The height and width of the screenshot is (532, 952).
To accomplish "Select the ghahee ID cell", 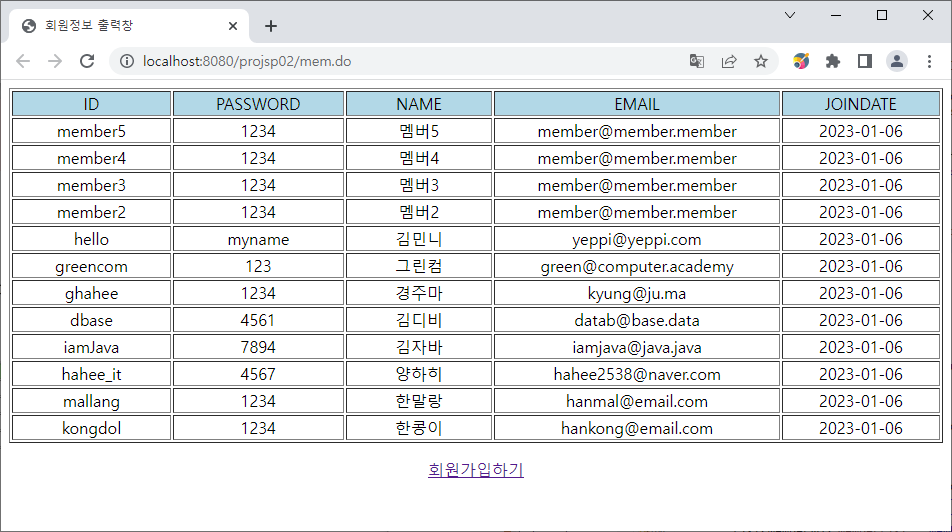I will pos(91,293).
